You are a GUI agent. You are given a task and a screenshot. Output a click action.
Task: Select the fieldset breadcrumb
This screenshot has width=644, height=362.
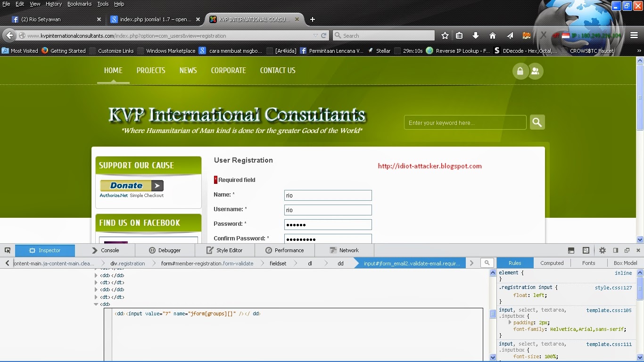pos(278,263)
